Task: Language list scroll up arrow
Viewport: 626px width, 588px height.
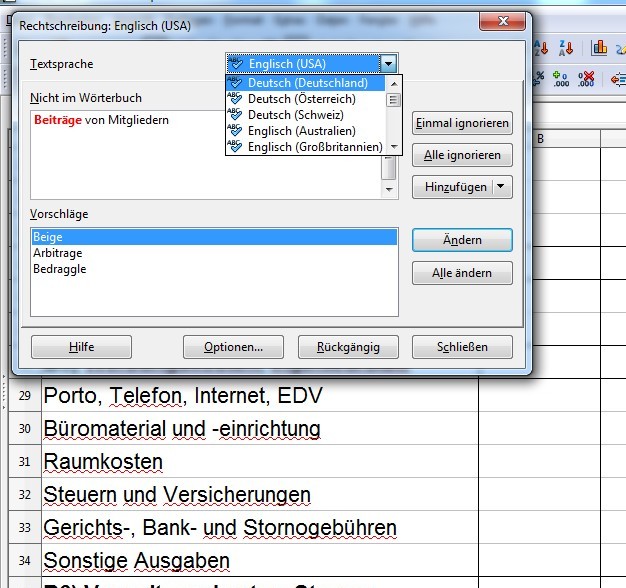Action: [394, 84]
